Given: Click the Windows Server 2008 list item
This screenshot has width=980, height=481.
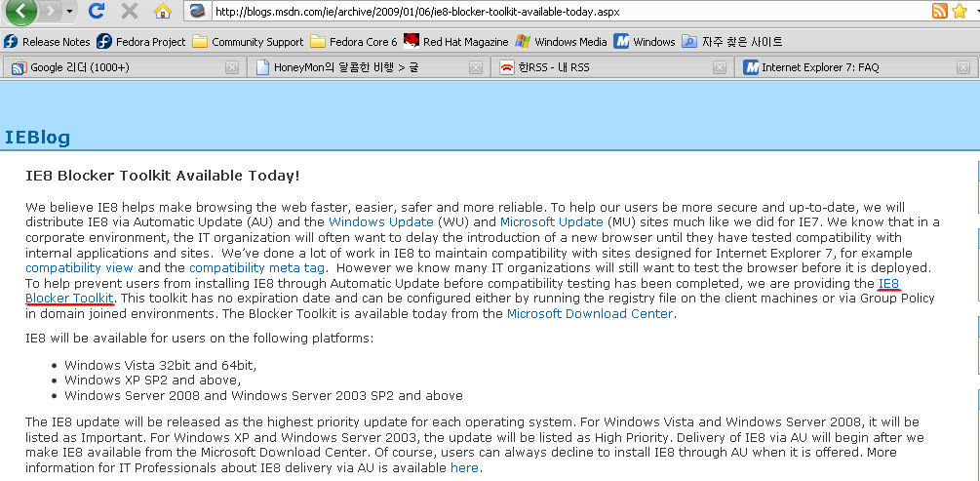Looking at the screenshot, I should pyautogui.click(x=263, y=396).
